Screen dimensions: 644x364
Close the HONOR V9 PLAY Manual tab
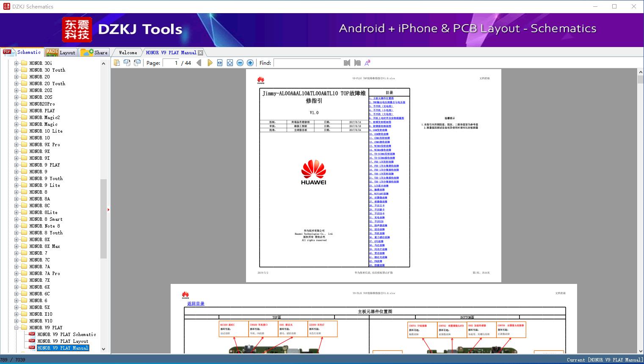(200, 53)
